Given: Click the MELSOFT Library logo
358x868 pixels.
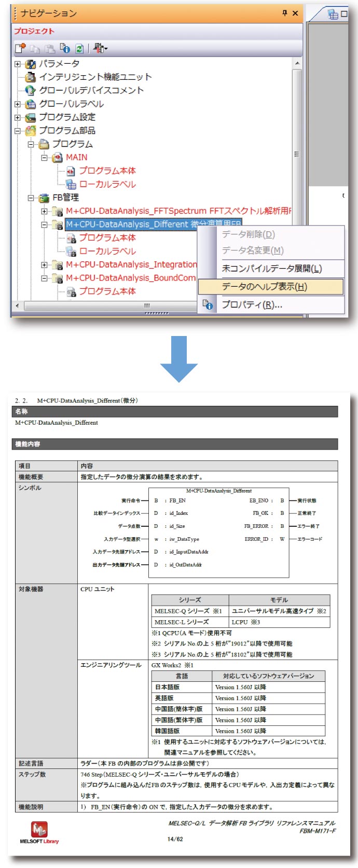Looking at the screenshot, I should 39,833.
